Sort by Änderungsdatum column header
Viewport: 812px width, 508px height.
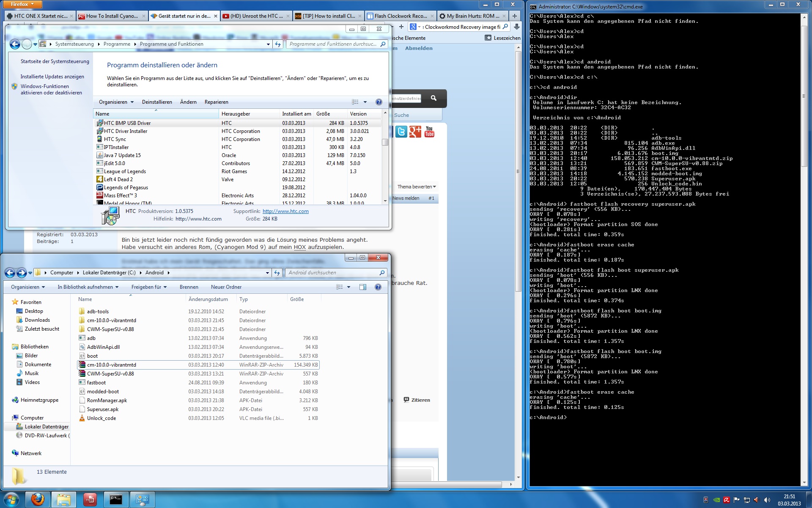pyautogui.click(x=211, y=299)
